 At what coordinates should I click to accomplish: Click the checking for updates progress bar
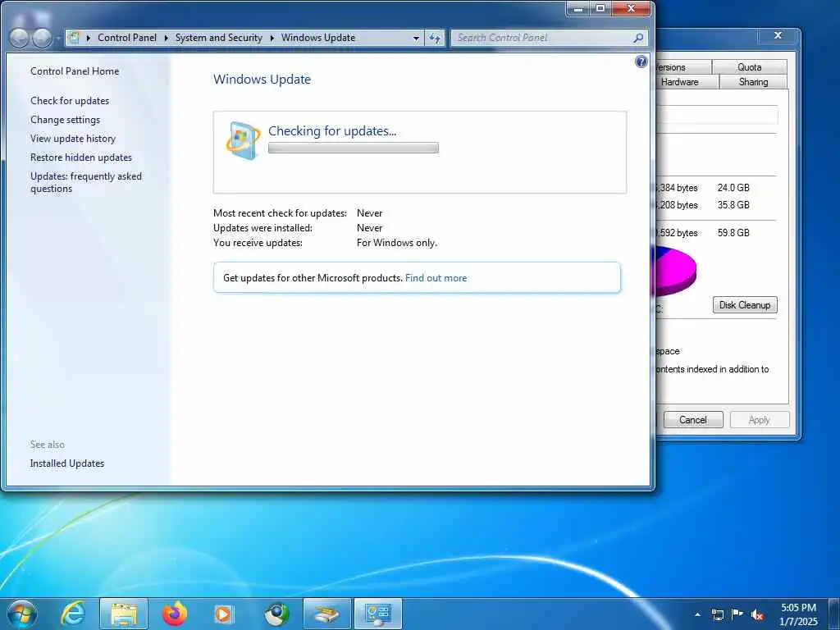click(353, 148)
